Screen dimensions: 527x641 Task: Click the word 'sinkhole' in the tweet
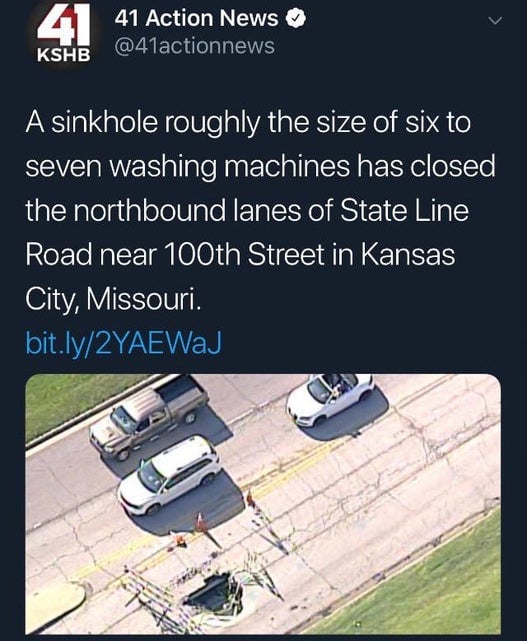click(x=105, y=122)
